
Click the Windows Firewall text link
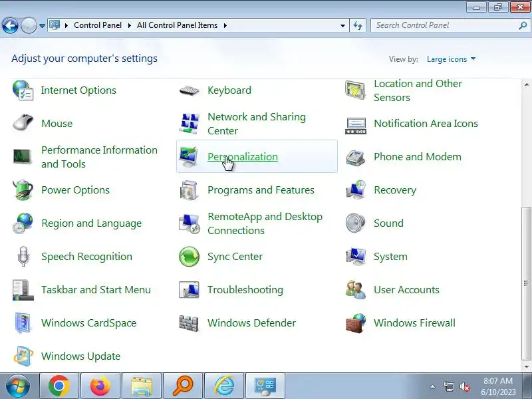[414, 323]
